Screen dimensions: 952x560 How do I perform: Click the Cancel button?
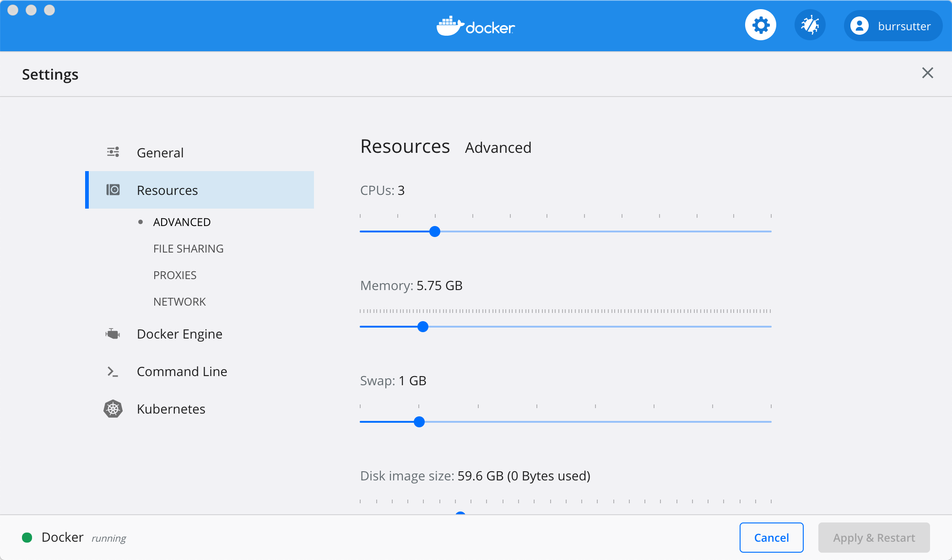771,538
